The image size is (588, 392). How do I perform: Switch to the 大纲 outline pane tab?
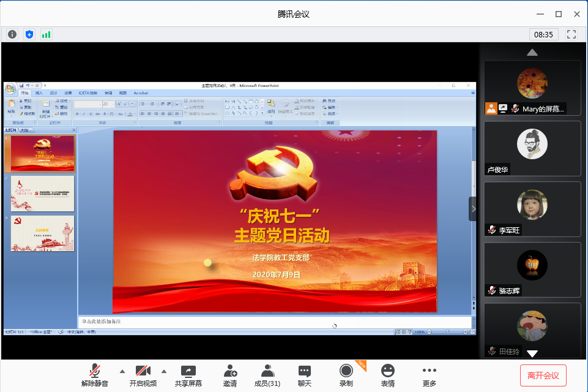tap(24, 130)
